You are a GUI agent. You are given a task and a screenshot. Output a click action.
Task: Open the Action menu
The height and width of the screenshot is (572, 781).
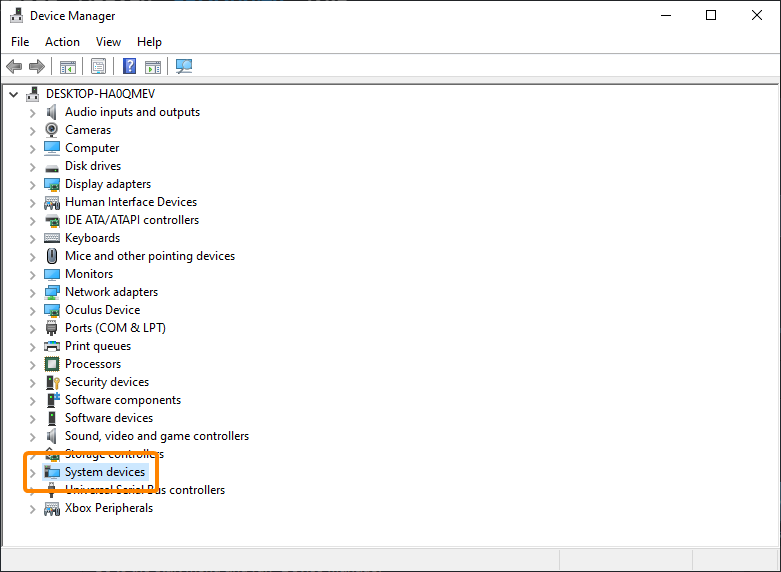[x=62, y=42]
